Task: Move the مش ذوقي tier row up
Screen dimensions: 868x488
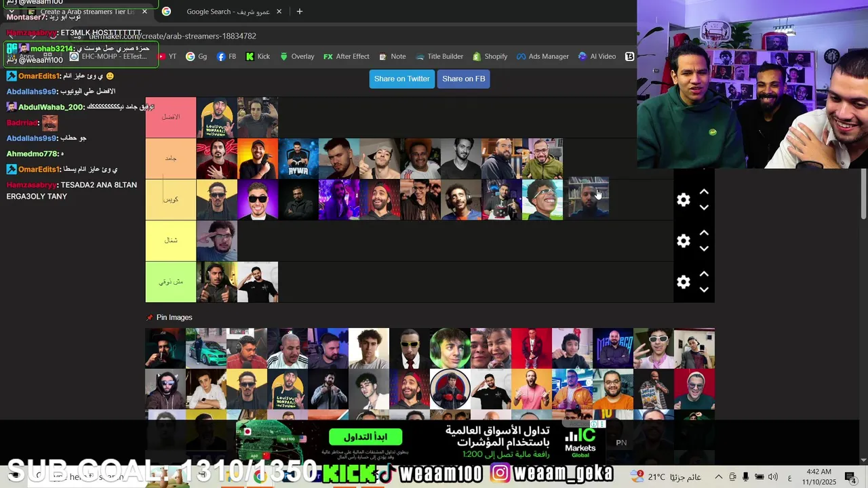Action: 704,274
